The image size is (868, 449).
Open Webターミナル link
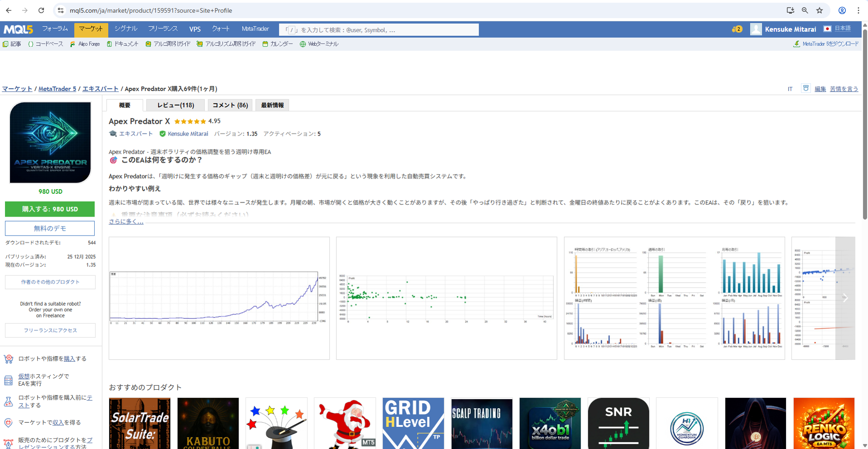[319, 44]
